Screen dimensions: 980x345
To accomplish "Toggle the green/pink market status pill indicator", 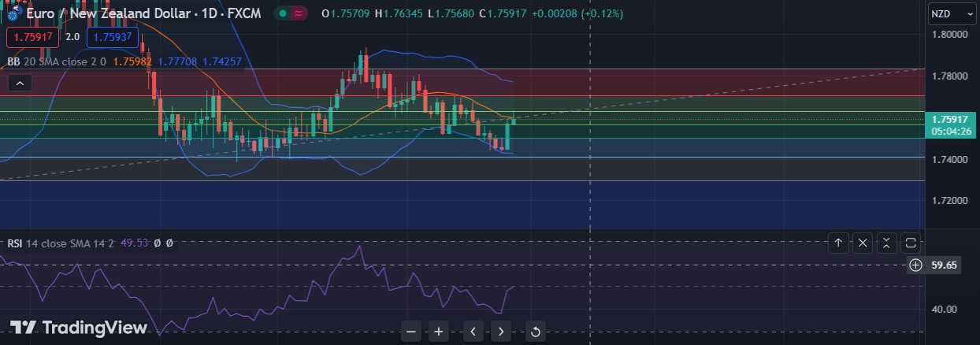I will [x=291, y=13].
